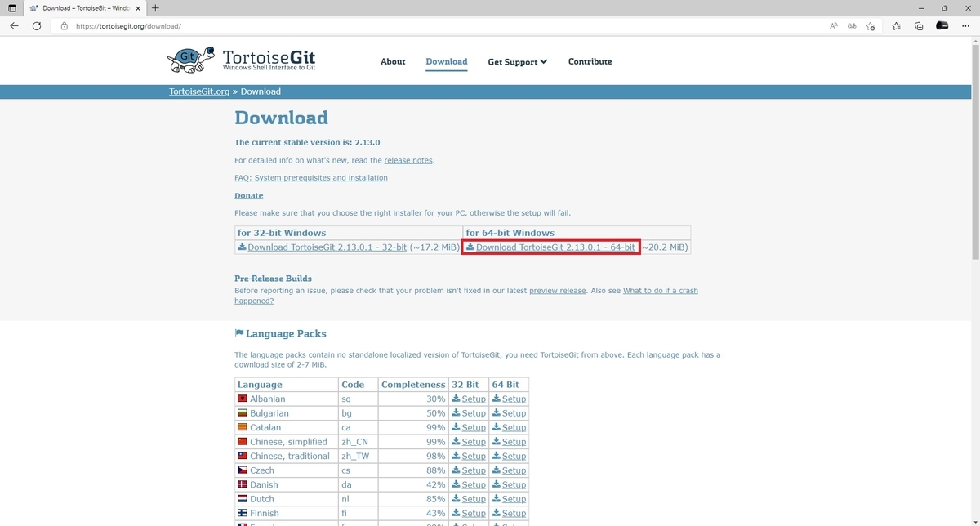Click the Chinese traditional flag icon
980x526 pixels.
coord(243,456)
